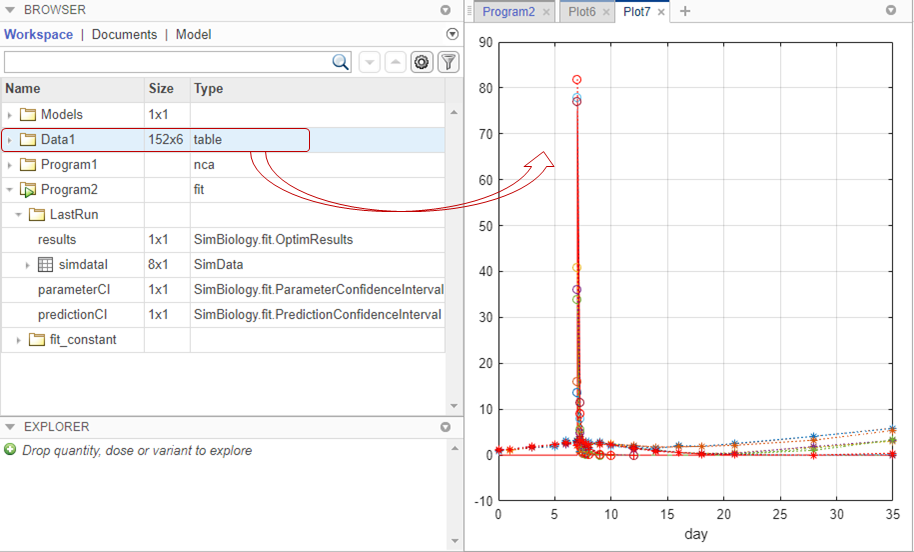
Task: Expand the fit_constant tree node
Action: [x=19, y=340]
